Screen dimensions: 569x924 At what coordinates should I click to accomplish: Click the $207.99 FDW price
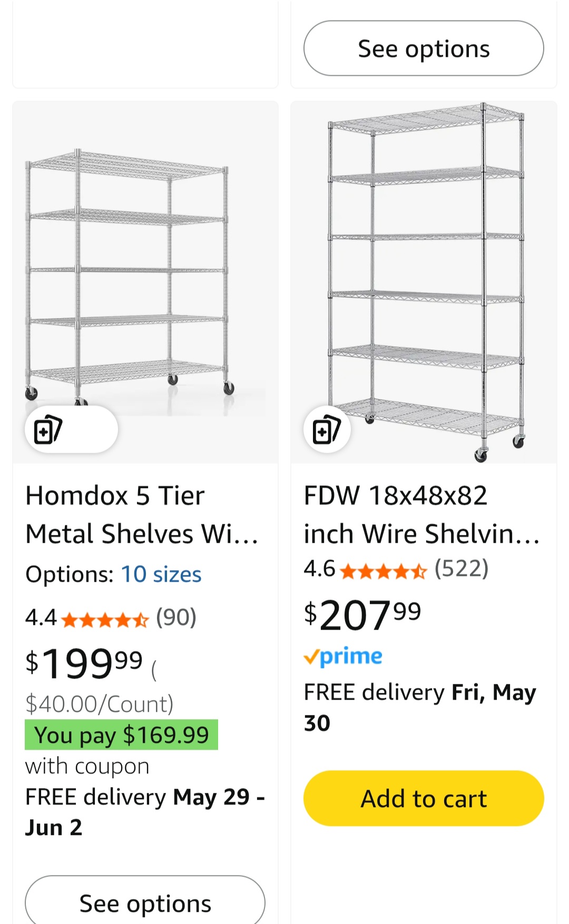click(x=362, y=614)
